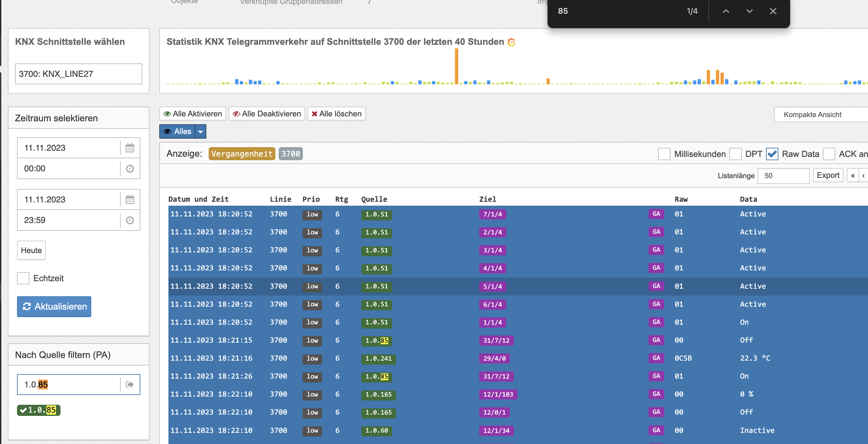This screenshot has height=444, width=868.
Task: Click the 00:00 start time field
Action: coord(69,168)
